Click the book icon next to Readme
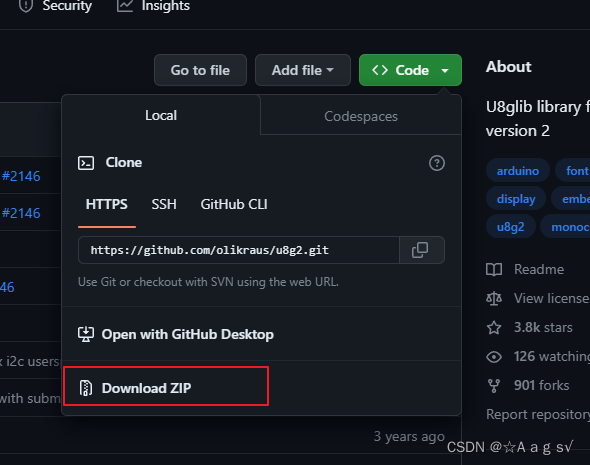The image size is (590, 465). tap(494, 269)
